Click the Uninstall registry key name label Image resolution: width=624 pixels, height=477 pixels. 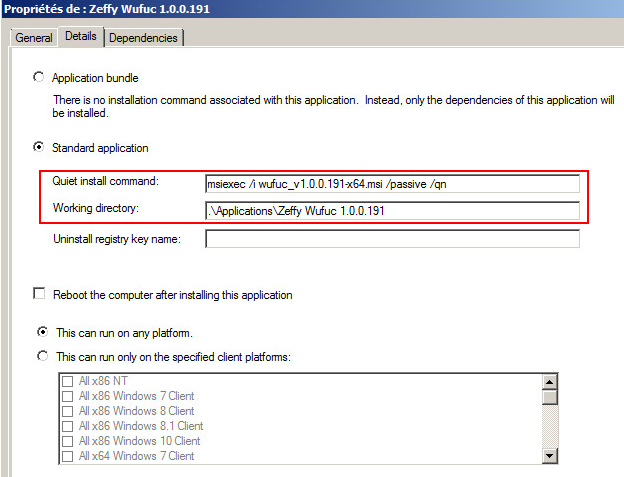point(117,239)
